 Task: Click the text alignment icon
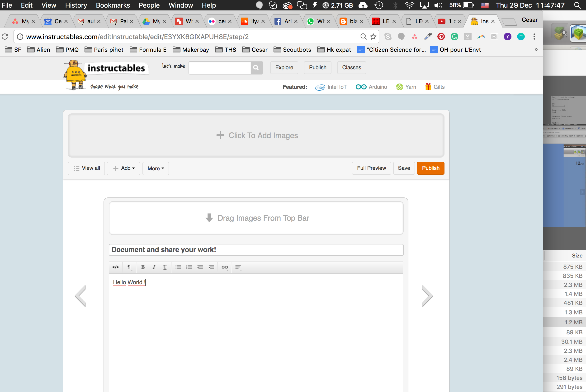tap(238, 267)
